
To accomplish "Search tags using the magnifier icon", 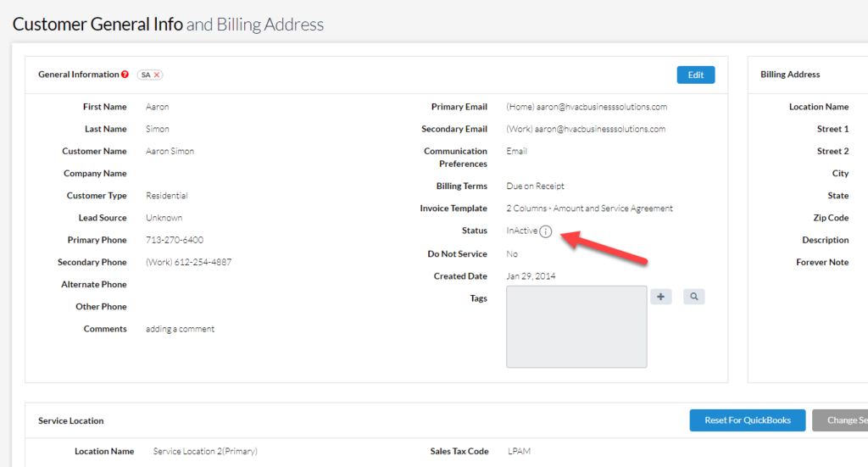I will click(694, 297).
